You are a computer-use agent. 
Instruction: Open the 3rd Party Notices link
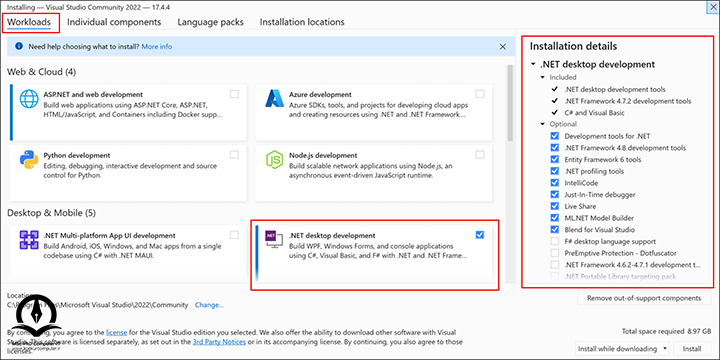(x=220, y=342)
